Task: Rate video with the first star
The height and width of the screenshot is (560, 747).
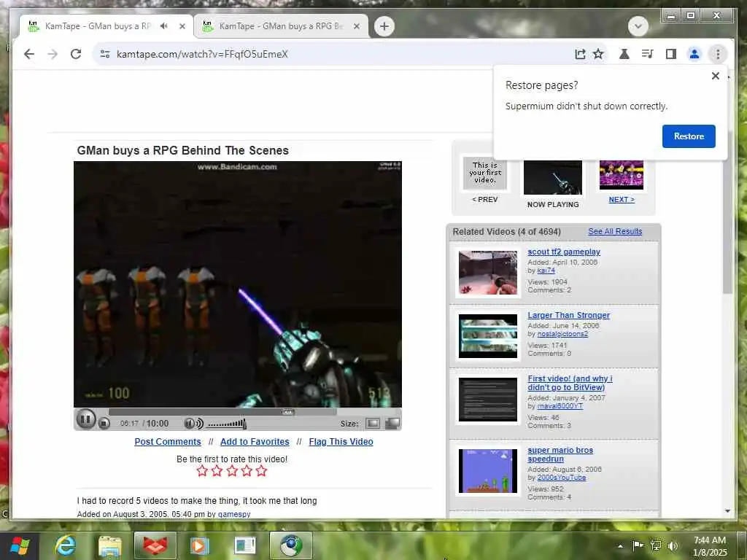Action: (202, 471)
